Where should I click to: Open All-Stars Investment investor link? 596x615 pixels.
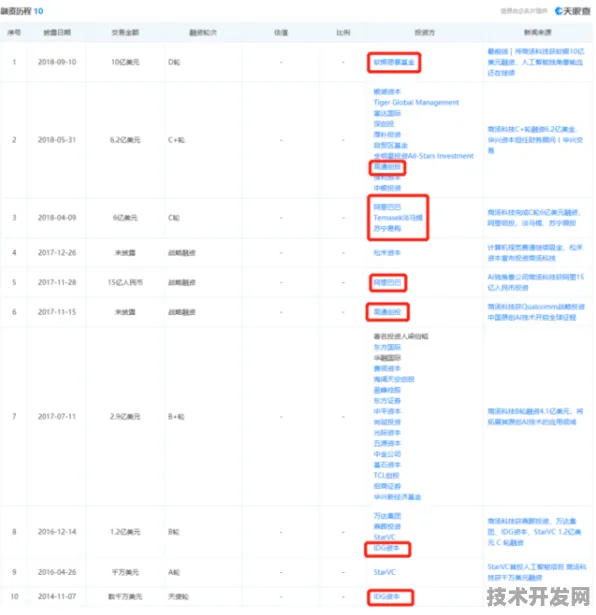point(423,156)
